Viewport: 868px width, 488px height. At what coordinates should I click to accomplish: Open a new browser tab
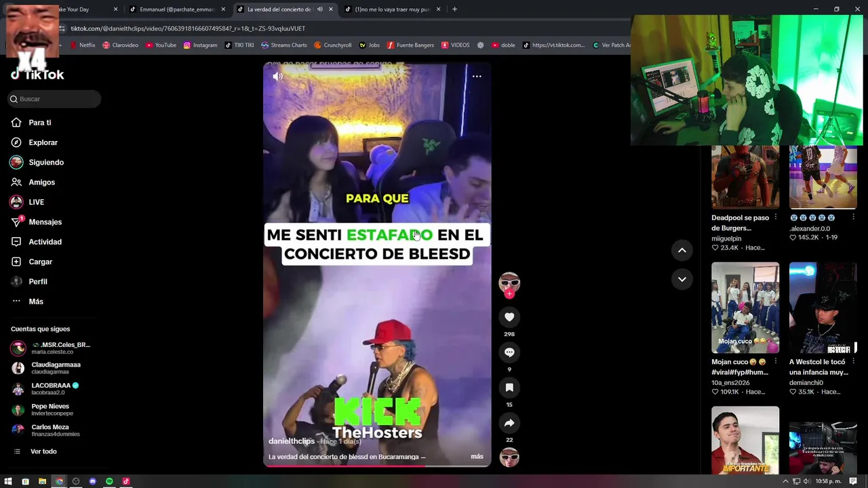click(454, 9)
